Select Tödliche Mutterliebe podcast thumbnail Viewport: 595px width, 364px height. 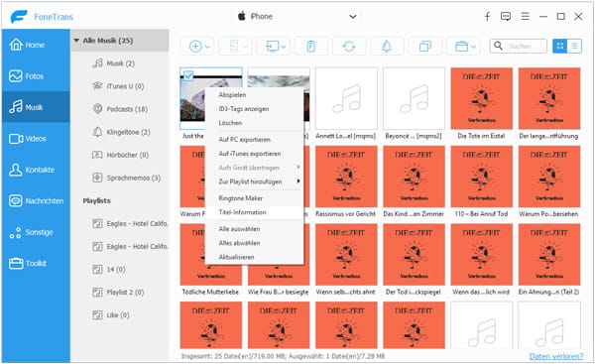[x=210, y=255]
